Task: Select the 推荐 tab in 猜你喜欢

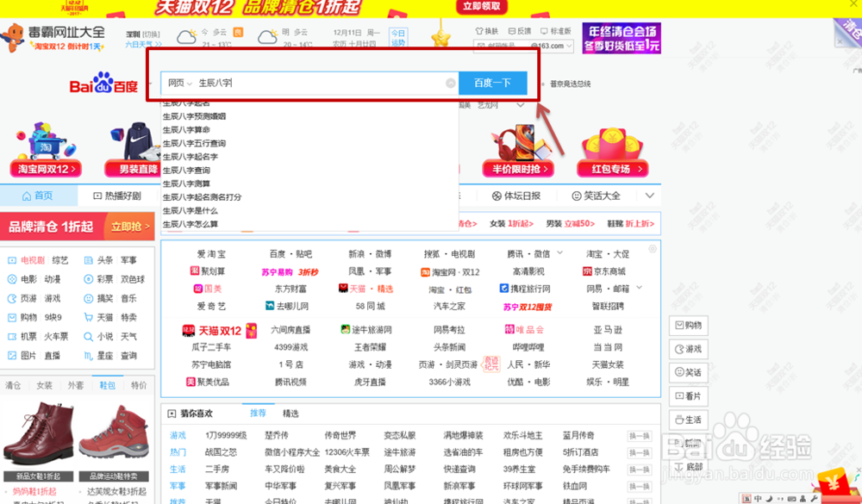Action: pyautogui.click(x=258, y=413)
